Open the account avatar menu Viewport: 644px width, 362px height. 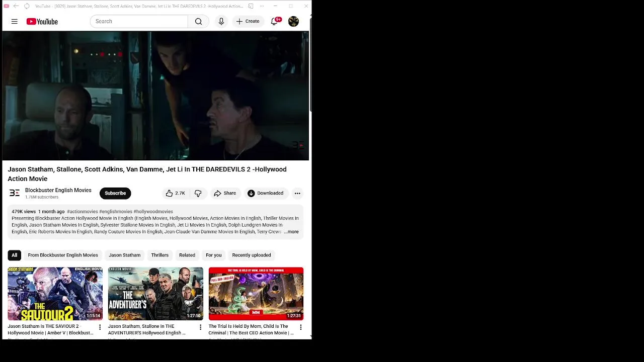click(293, 21)
